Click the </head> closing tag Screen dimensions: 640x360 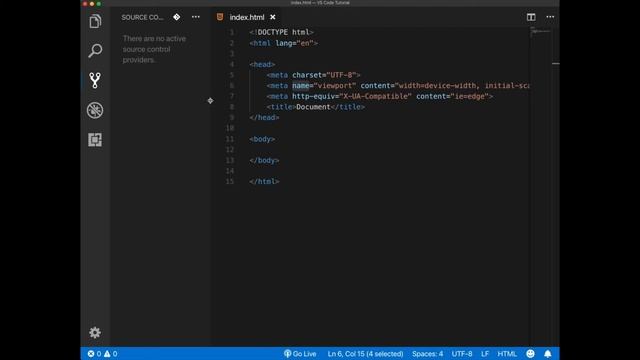(x=264, y=118)
